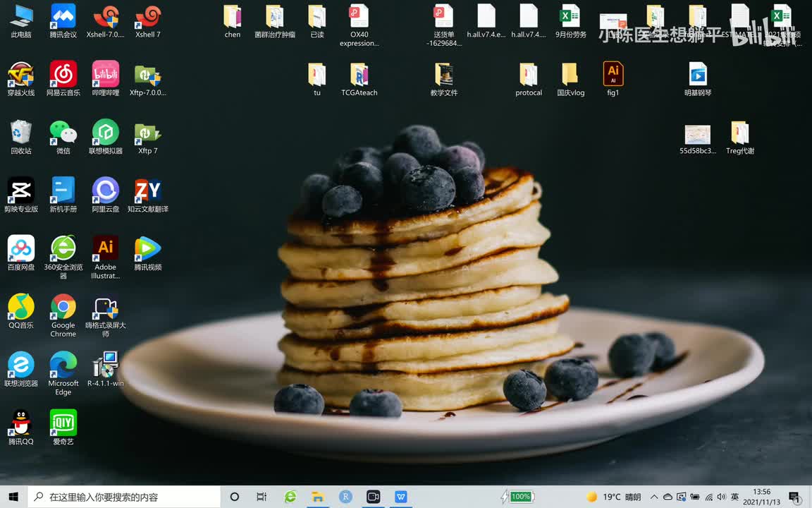Select the Xshell-7.0... installer icon

click(106, 21)
